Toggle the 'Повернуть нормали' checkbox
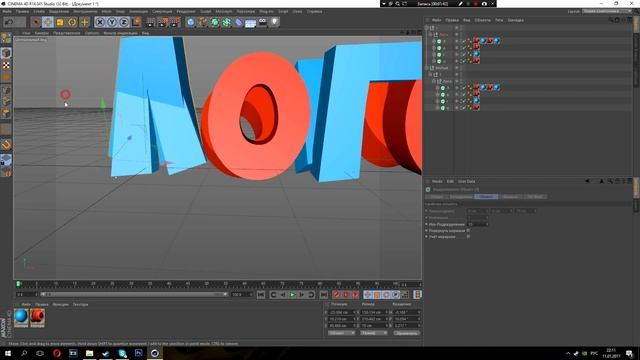 click(x=468, y=231)
